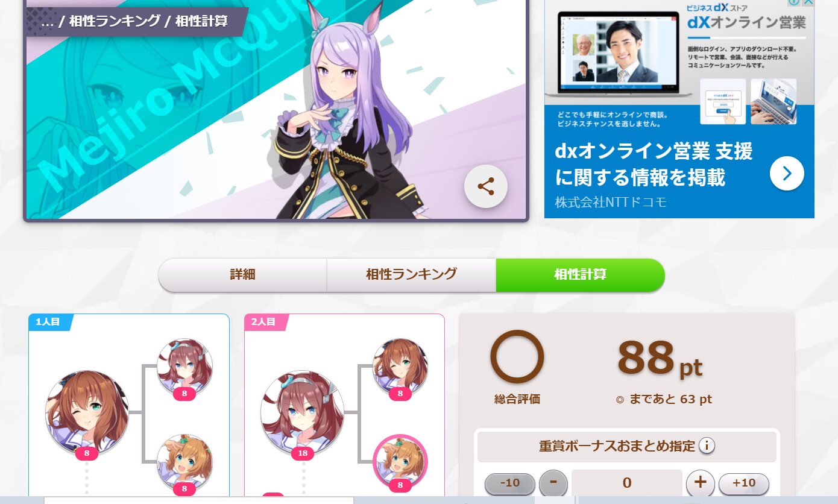The height and width of the screenshot is (504, 838).
Task: Click the top parent portrait in 2人目
Action: (400, 366)
